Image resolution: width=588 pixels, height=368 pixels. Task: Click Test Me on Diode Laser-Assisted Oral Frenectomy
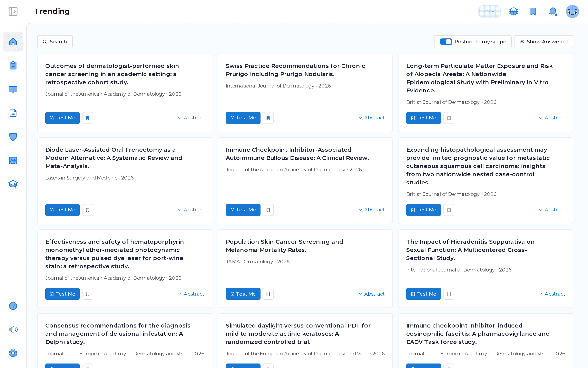point(62,210)
